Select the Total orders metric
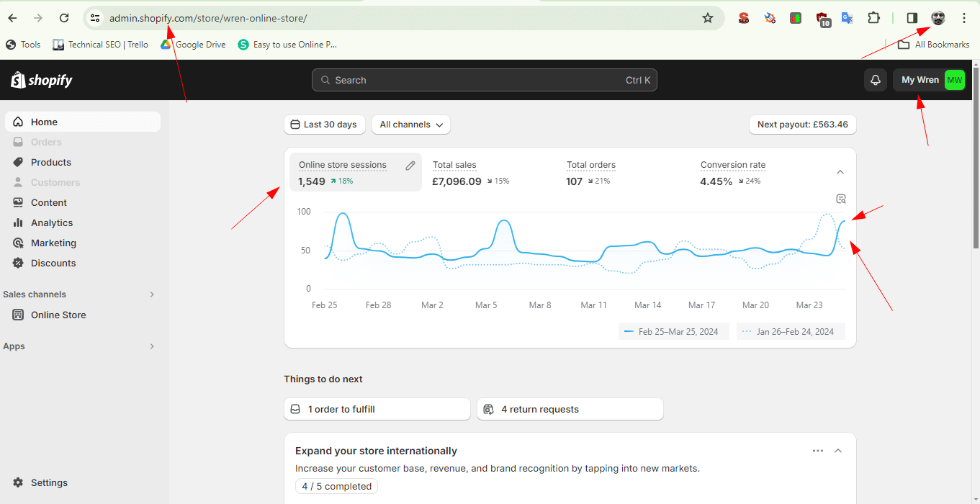Image resolution: width=980 pixels, height=504 pixels. tap(624, 173)
